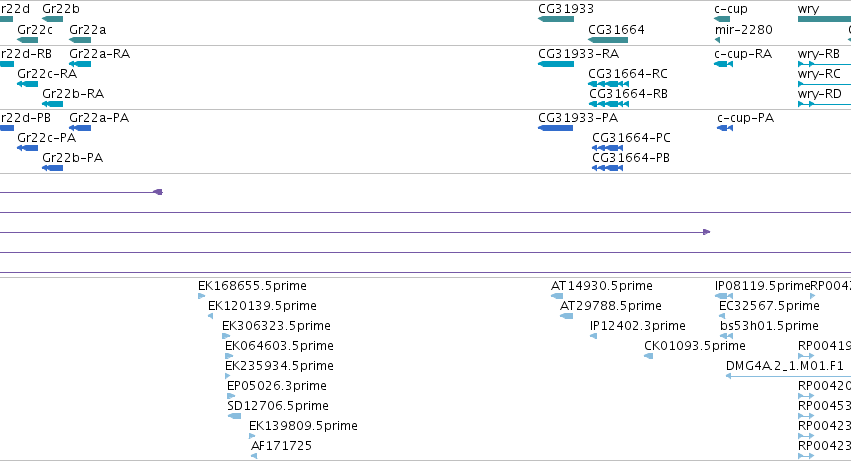
Task: Click the AF171725 label
Action: click(281, 446)
